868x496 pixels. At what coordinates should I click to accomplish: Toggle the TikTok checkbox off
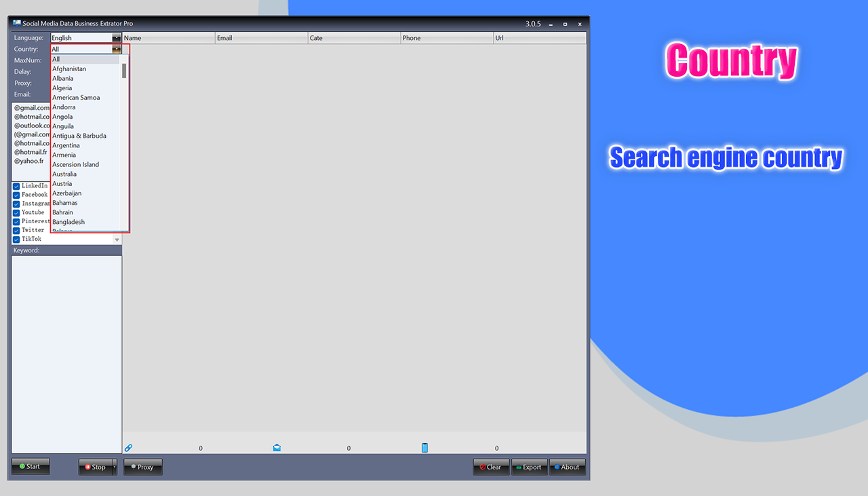coord(16,239)
